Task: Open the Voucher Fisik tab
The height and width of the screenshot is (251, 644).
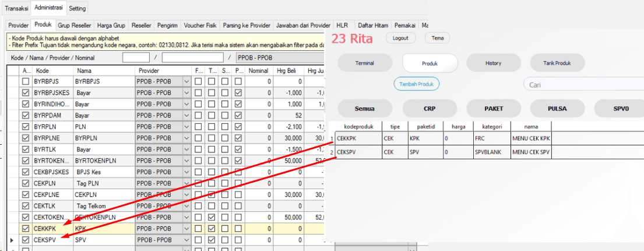Action: 200,26
